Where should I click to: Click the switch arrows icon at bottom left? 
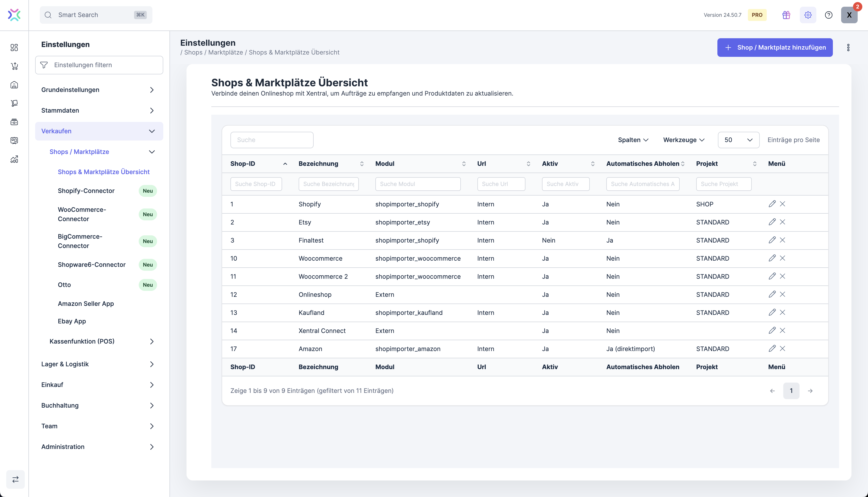(15, 479)
